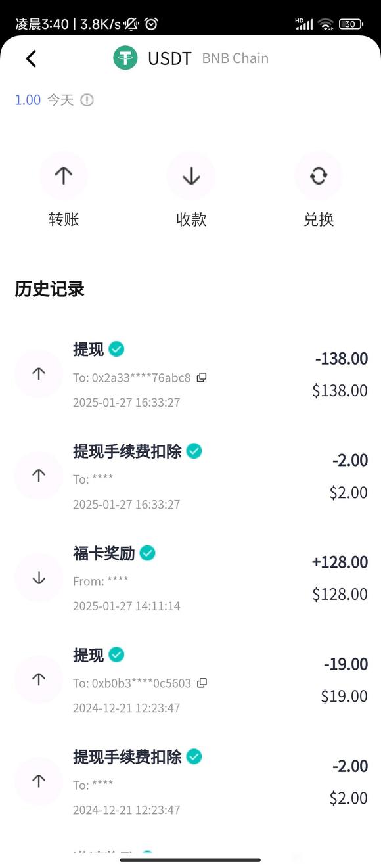
Task: Open 提现手续费扣除 record from 2025-01-27
Action: [x=190, y=476]
